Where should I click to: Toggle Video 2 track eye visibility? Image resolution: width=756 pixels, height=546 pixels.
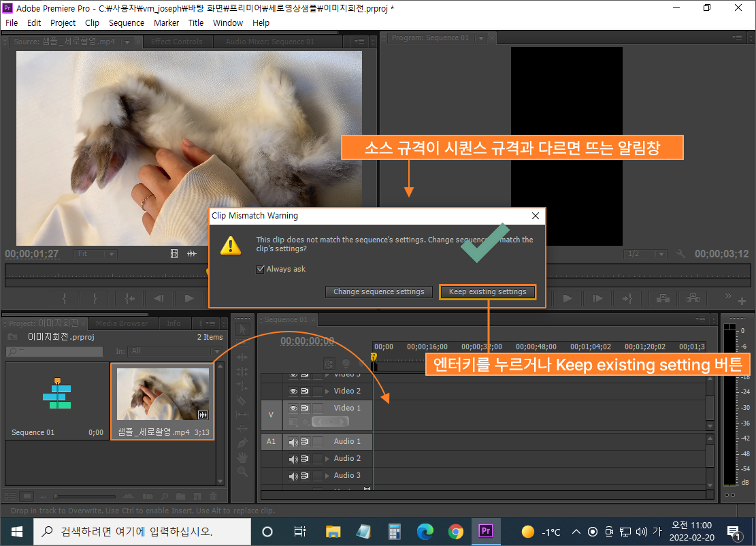(293, 391)
